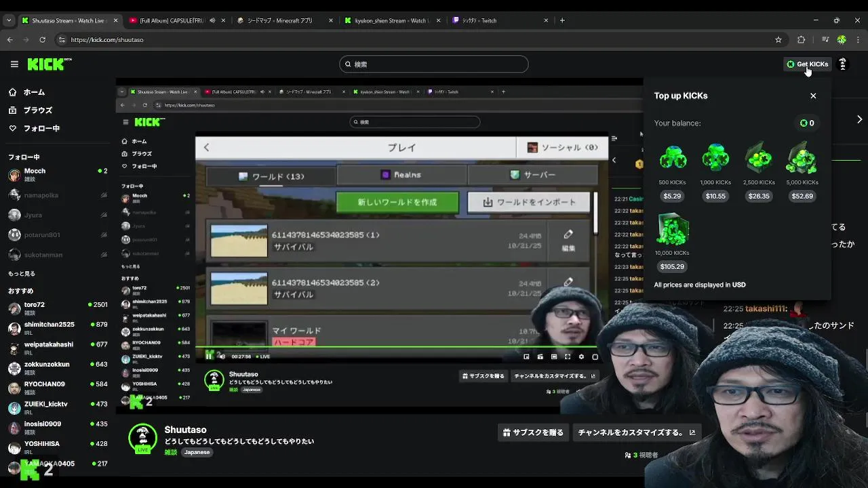Image resolution: width=868 pixels, height=488 pixels.
Task: Open recommended channel inosisi0909
Action: (57, 428)
